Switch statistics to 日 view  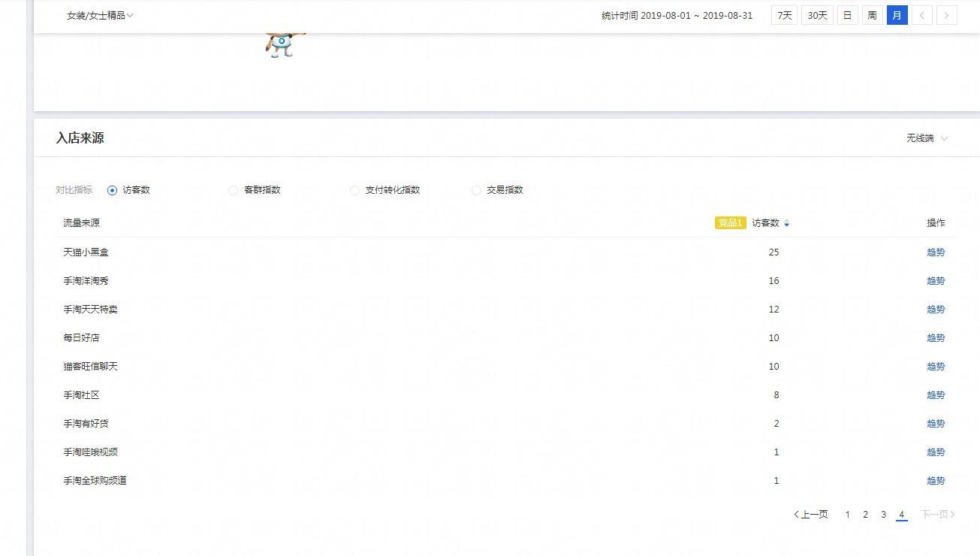847,15
